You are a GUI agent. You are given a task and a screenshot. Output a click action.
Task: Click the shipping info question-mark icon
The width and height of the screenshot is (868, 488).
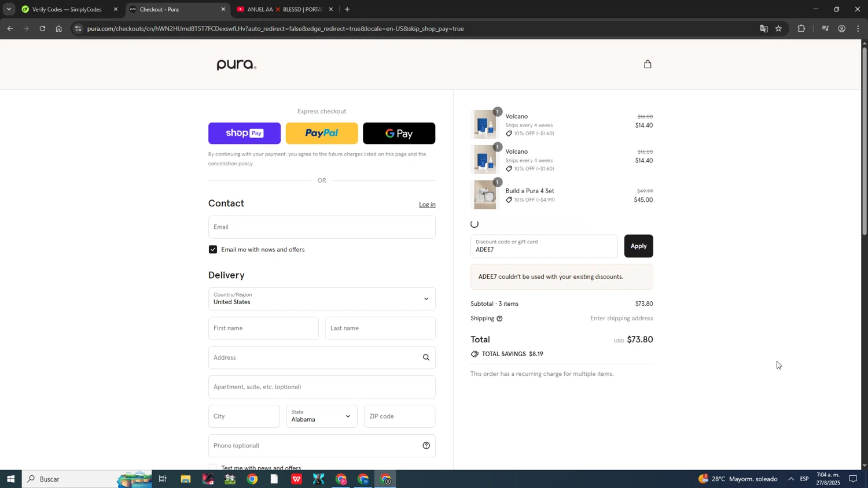499,319
